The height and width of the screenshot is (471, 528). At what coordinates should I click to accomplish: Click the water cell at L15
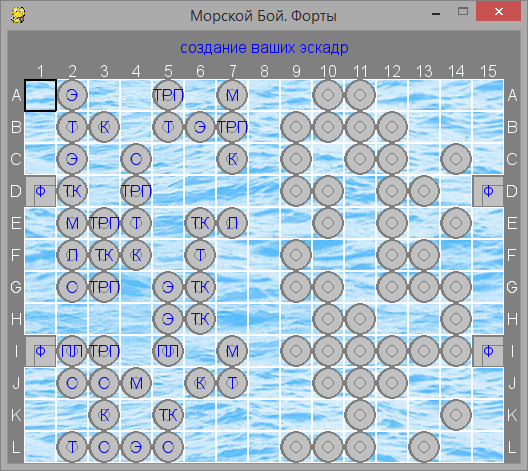point(488,447)
